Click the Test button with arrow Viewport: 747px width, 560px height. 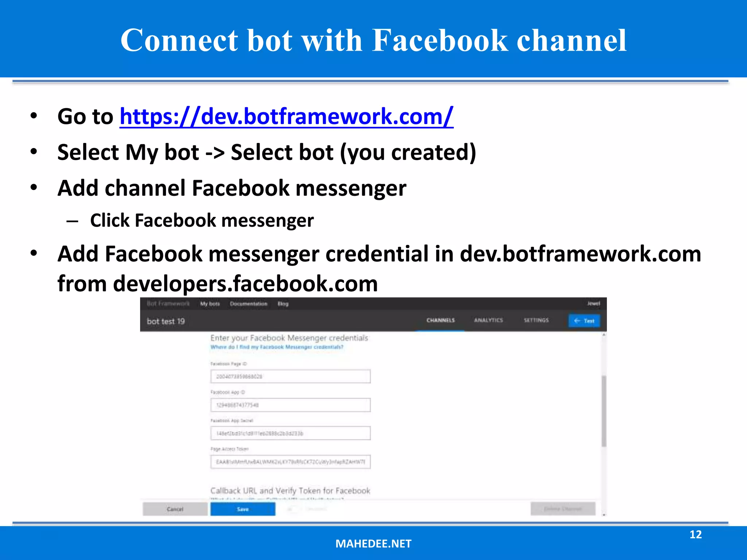[584, 321]
